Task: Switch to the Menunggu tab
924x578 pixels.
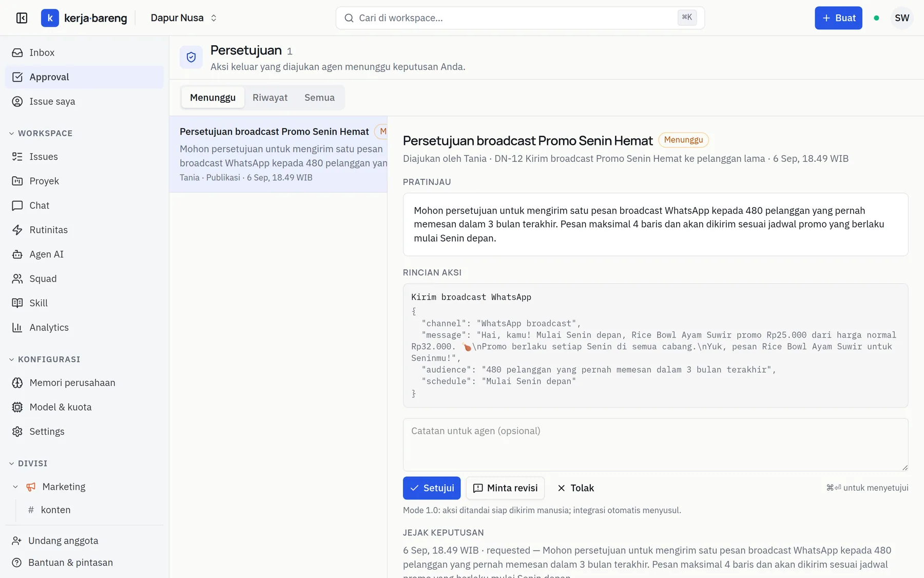Action: (213, 98)
